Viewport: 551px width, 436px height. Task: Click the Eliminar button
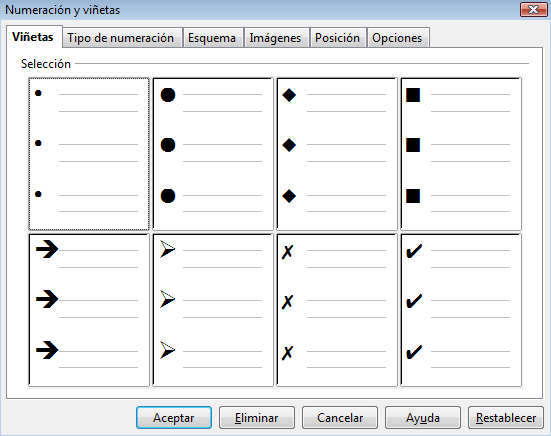coord(257,418)
